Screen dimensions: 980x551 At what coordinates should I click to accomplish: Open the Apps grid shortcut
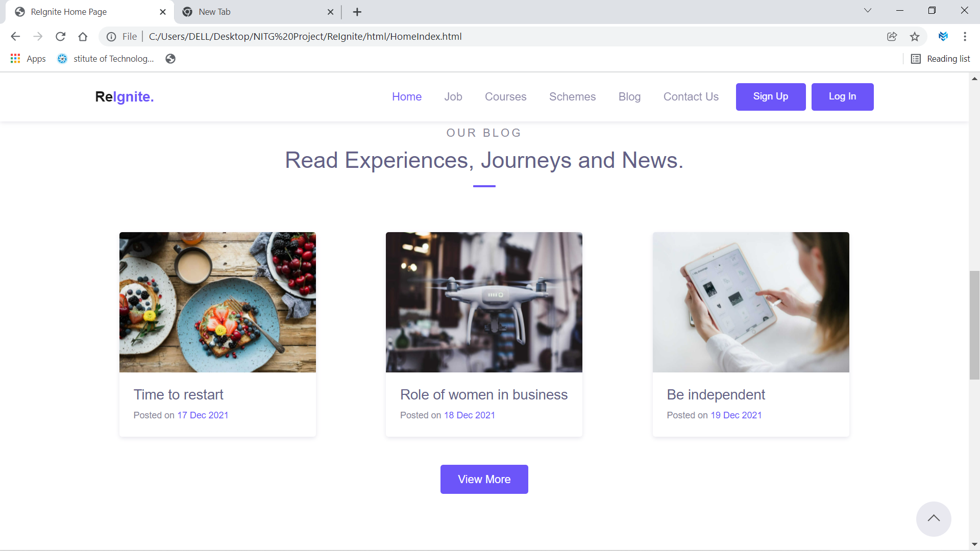28,59
